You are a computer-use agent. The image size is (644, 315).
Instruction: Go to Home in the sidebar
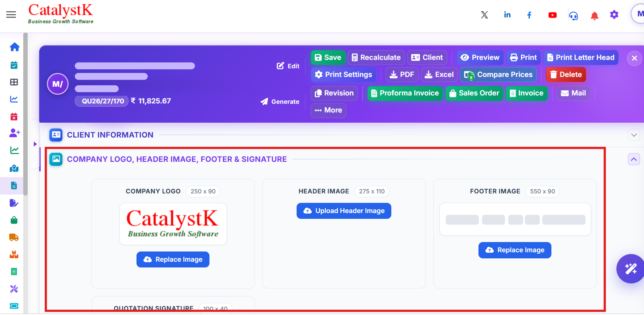[x=15, y=47]
